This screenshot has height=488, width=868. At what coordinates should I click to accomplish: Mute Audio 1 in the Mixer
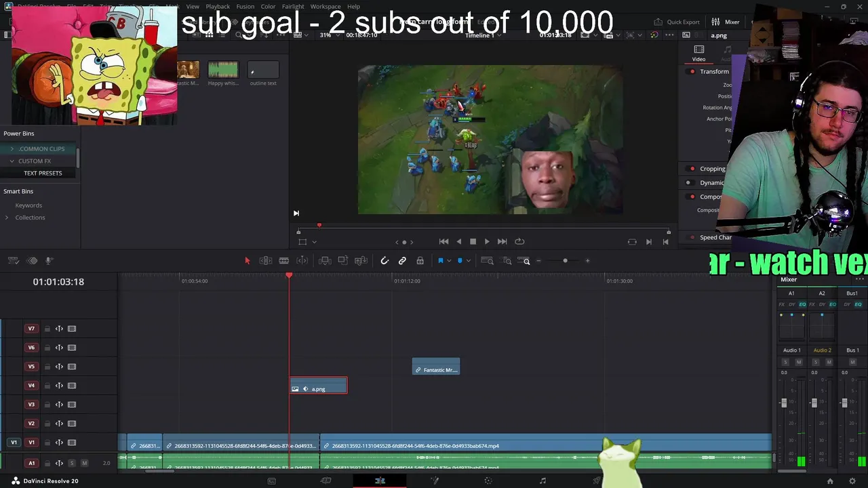(798, 362)
